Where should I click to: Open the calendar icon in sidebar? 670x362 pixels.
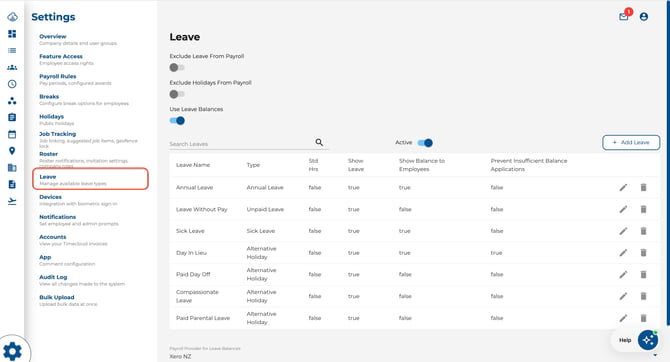(12, 134)
